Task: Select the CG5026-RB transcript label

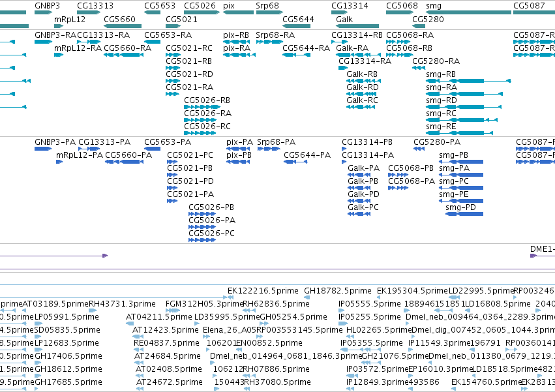Action: tap(207, 100)
